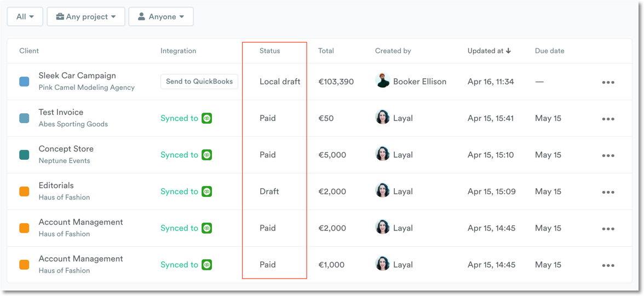Open more options for Test Invoice row

point(608,119)
